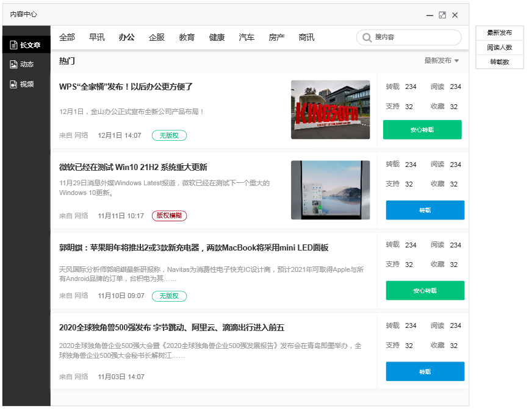The height and width of the screenshot is (409, 532).
Task: Click summary 11月29日消息外媒Windows Latest报道
Action: click(164, 188)
